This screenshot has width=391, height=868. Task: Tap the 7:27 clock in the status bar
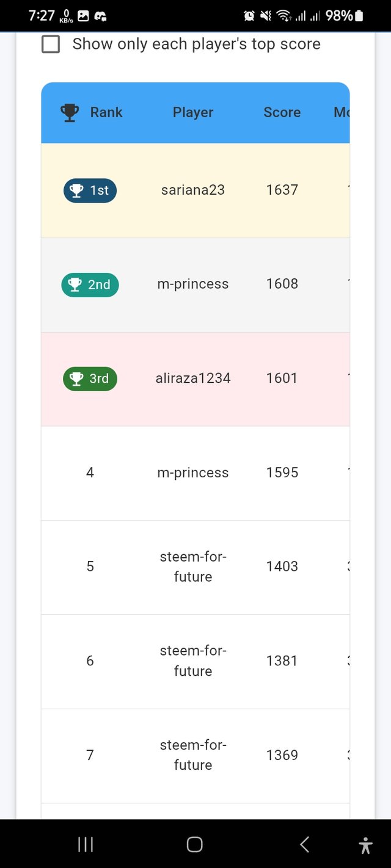click(x=42, y=15)
